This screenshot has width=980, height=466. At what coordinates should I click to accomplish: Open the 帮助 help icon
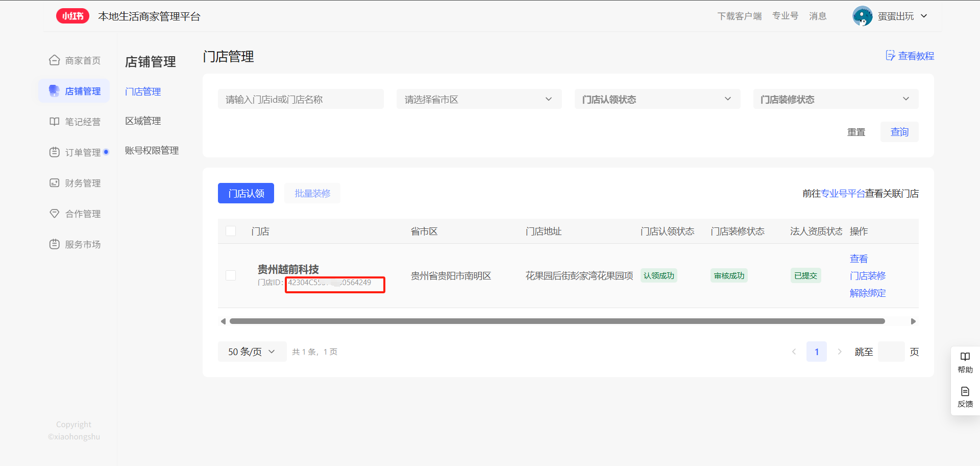click(965, 357)
